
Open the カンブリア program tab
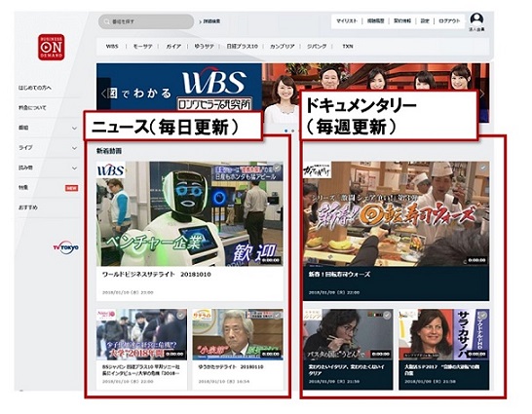pos(282,46)
